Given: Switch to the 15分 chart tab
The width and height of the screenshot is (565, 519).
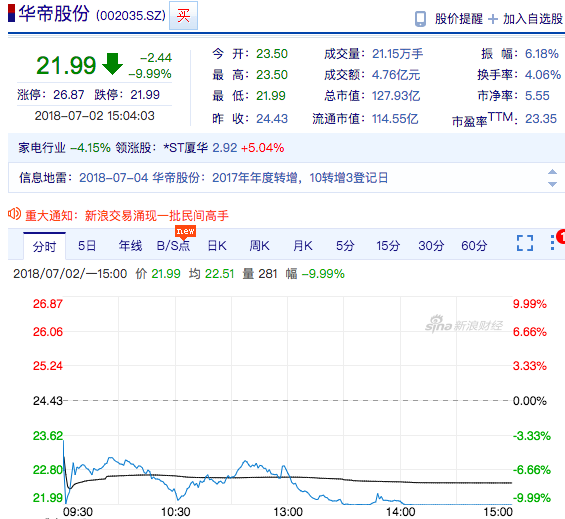Looking at the screenshot, I should click(388, 246).
